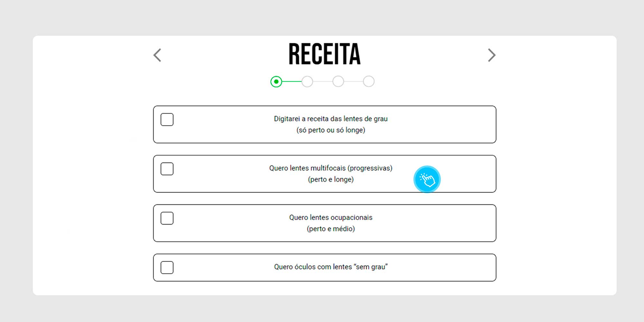Click the '(perto e médio)' subtitle text
This screenshot has height=322, width=644.
(331, 229)
